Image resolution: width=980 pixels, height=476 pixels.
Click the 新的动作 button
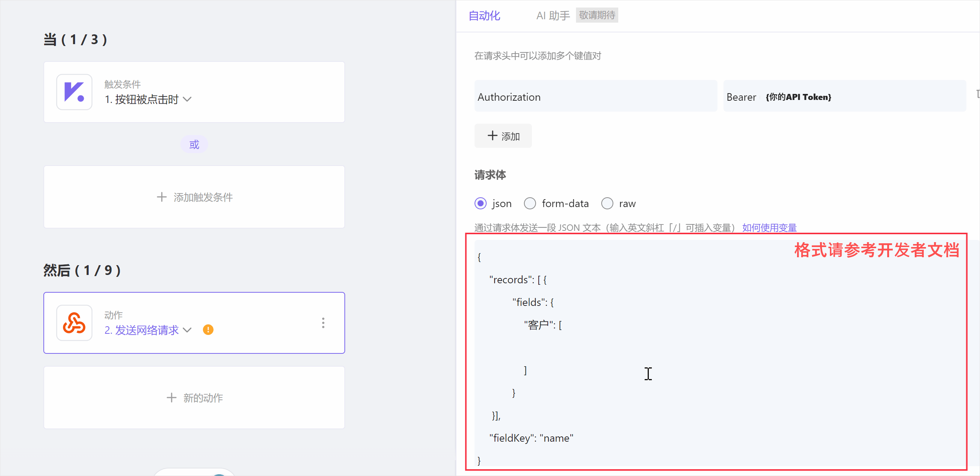tap(194, 398)
